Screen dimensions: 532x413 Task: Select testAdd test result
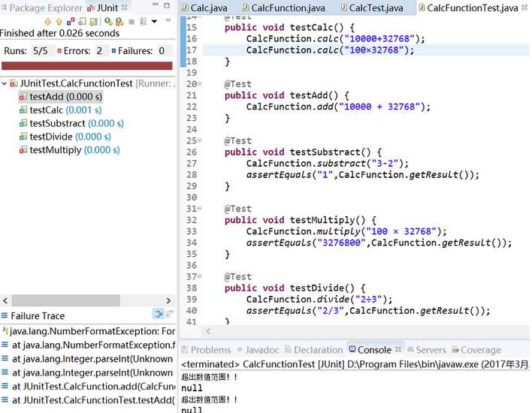(60, 97)
